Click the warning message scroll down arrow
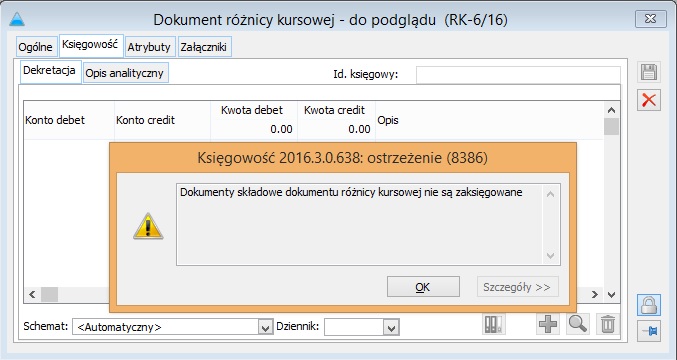This screenshot has width=677, height=360. 550,256
